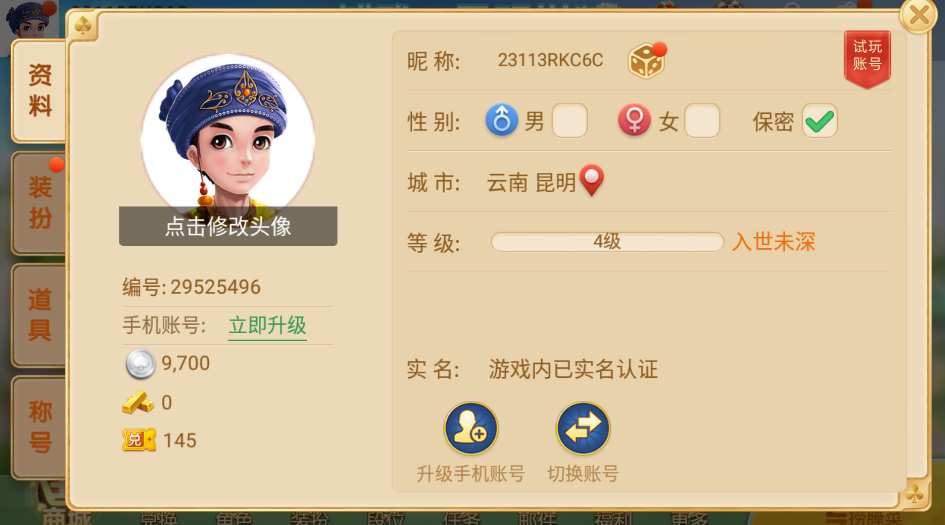The image size is (945, 525).
Task: Click the upgrade phone account icon
Action: click(471, 429)
